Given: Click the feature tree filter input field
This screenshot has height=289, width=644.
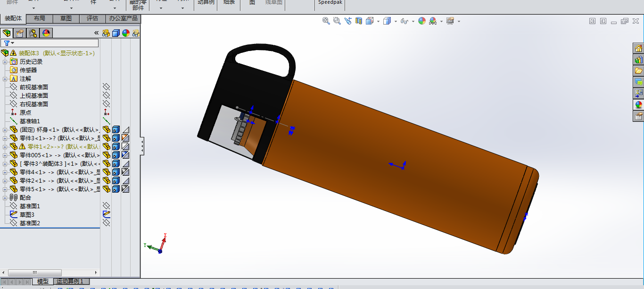Looking at the screenshot, I should 50,43.
